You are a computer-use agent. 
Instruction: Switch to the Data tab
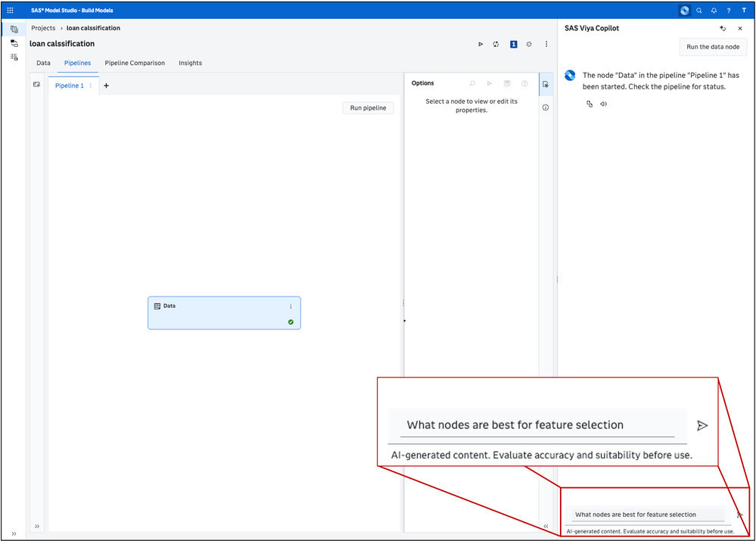pyautogui.click(x=43, y=63)
